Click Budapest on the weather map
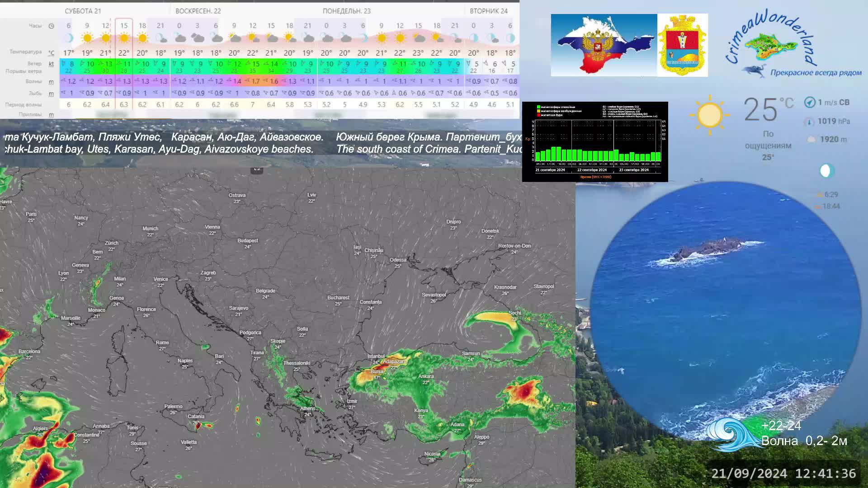 coord(248,243)
